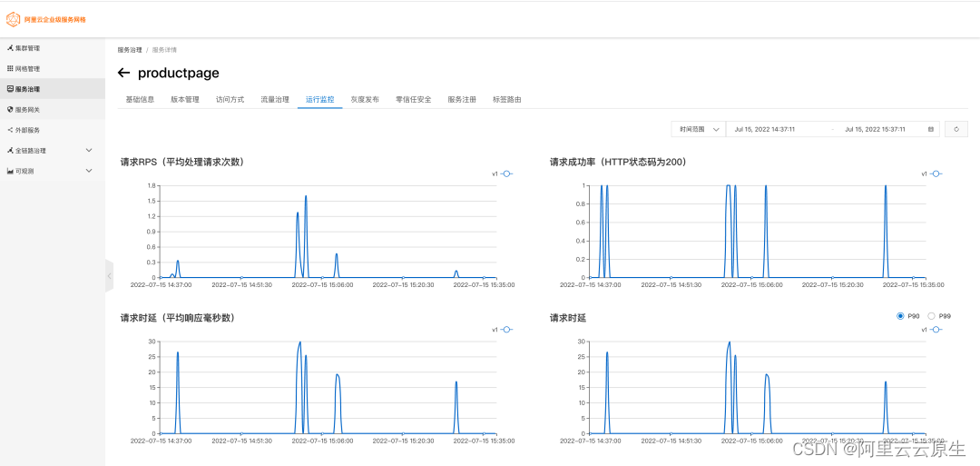Click the 请求时延（平均响应毫秒数）chart title
The image size is (980, 466).
click(178, 318)
